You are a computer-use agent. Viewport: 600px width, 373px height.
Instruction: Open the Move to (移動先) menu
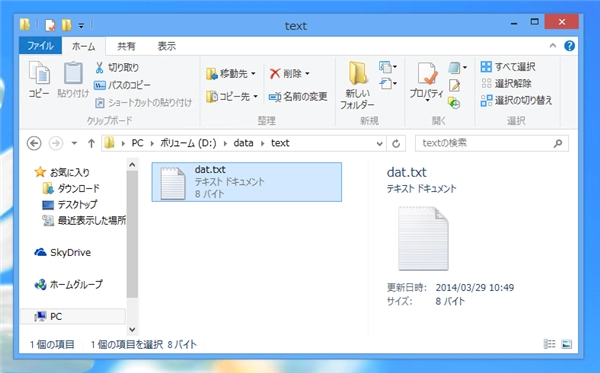click(231, 73)
